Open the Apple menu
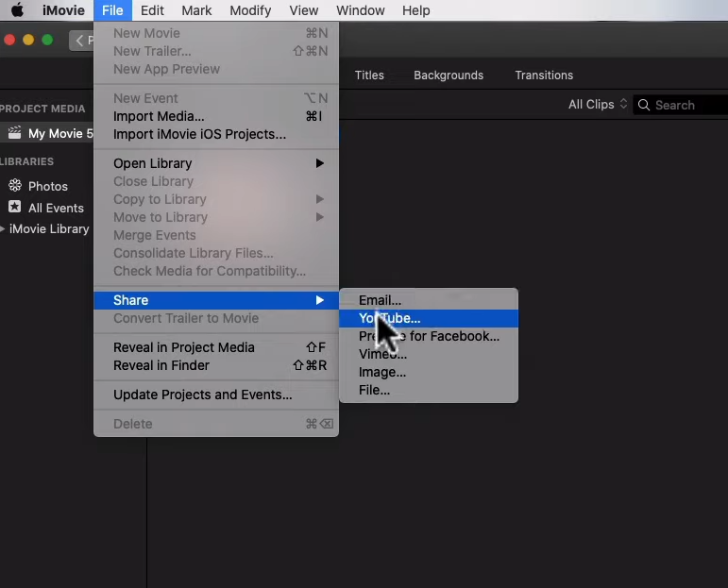Image resolution: width=728 pixels, height=588 pixels. 18,9
